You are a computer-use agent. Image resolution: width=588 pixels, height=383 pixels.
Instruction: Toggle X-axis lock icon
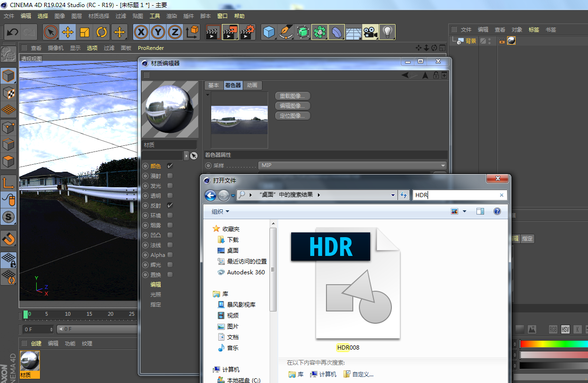coord(141,32)
